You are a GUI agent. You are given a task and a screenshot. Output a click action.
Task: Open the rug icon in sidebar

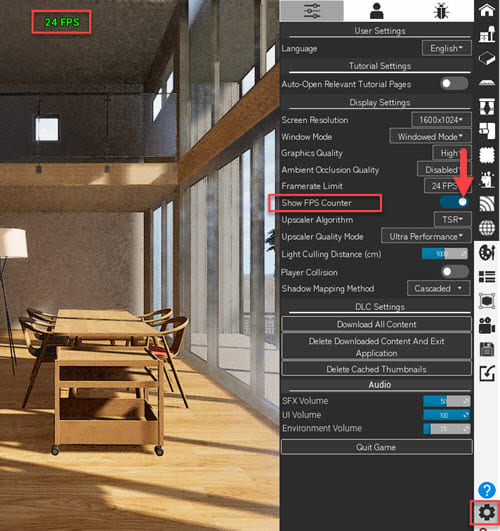(487, 155)
